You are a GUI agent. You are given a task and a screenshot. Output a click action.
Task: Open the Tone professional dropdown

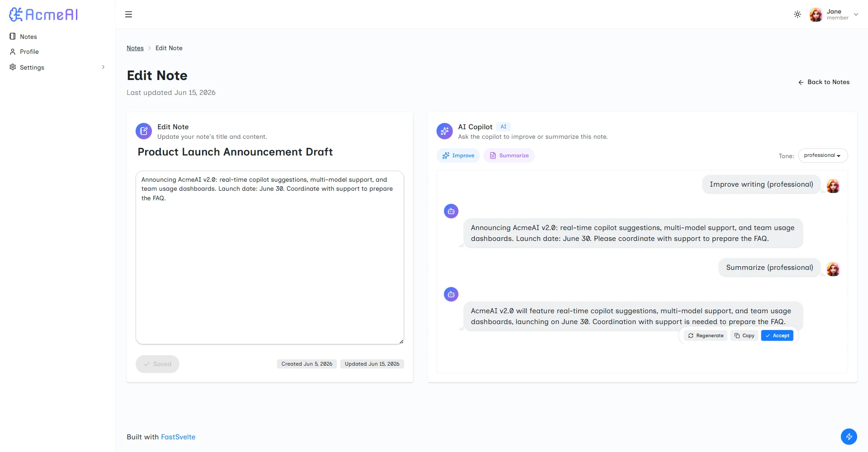822,155
